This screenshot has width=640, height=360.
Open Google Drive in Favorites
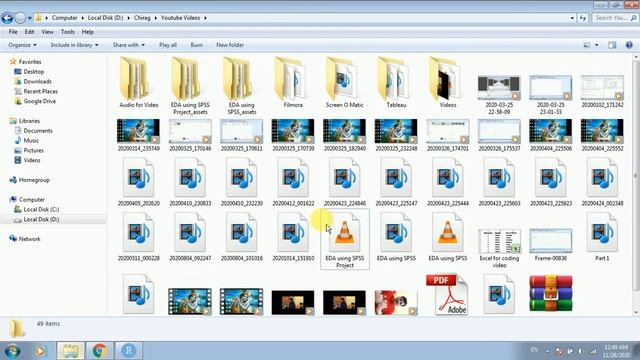40,101
